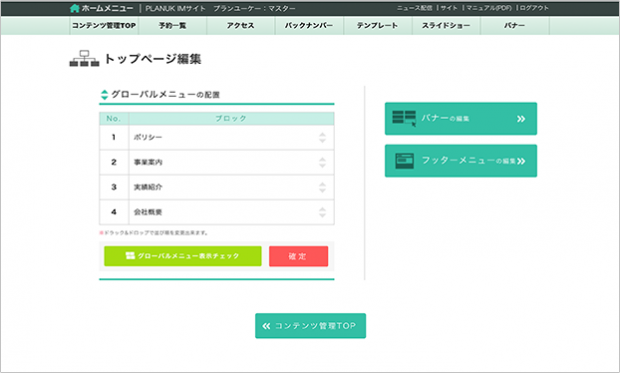Click the reorder handle on the 実績紹介 row
Image resolution: width=620 pixels, height=373 pixels.
[x=322, y=187]
